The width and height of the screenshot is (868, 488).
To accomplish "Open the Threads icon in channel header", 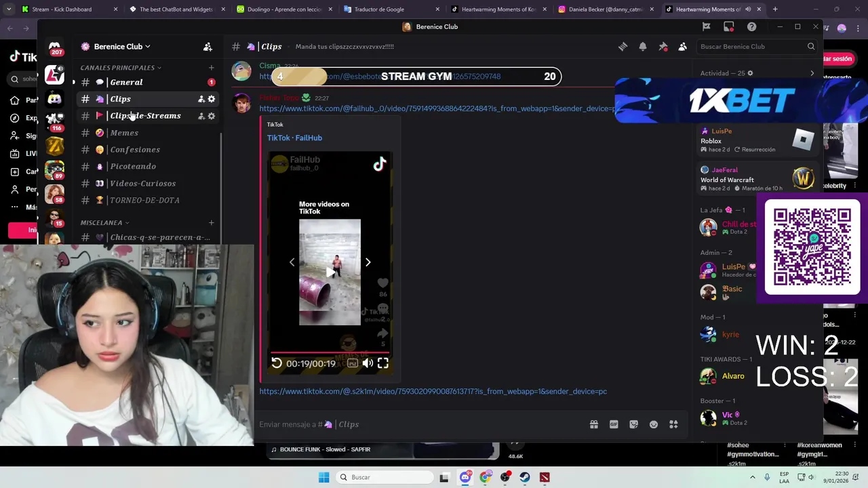I will pyautogui.click(x=623, y=47).
